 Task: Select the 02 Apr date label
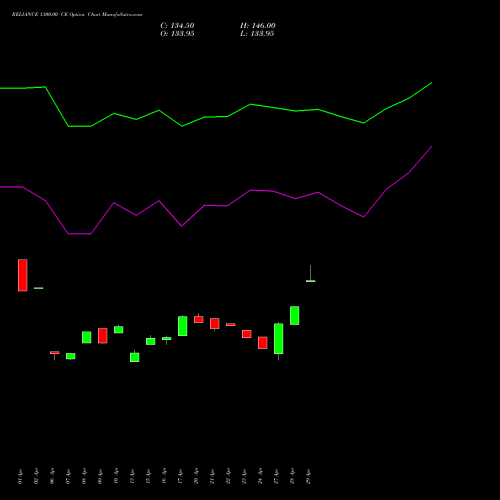(x=36, y=476)
